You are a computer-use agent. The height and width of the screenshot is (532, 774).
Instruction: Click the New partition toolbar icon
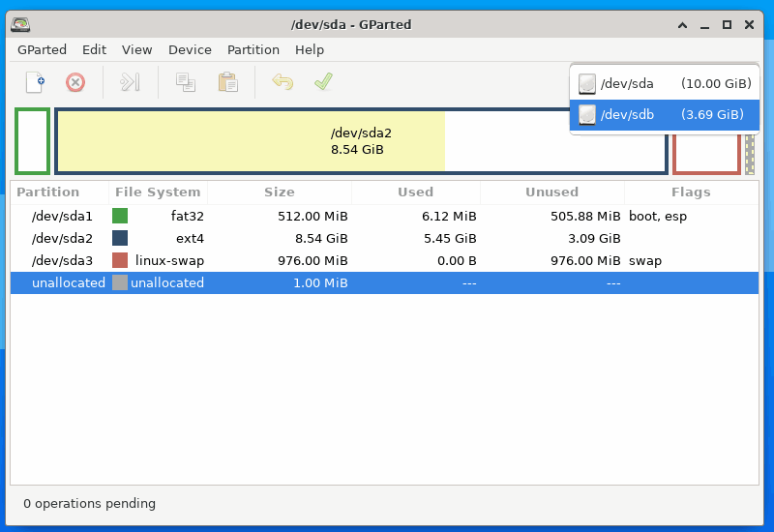coord(35,82)
